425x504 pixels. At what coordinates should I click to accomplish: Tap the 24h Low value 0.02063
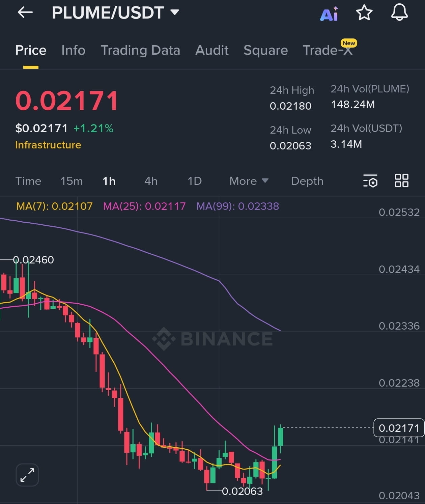point(290,145)
